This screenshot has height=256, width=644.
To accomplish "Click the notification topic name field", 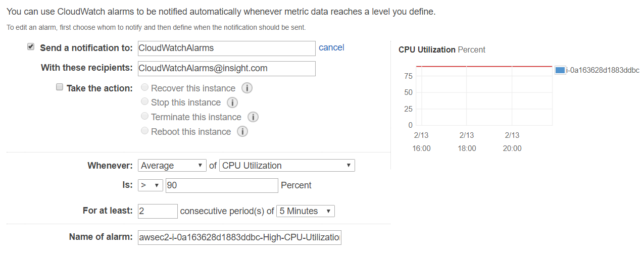I will pyautogui.click(x=226, y=48).
